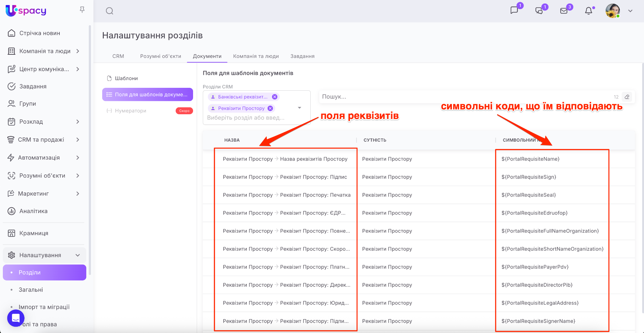Collapse the Налаштування menu section
The image size is (644, 333).
(x=78, y=255)
